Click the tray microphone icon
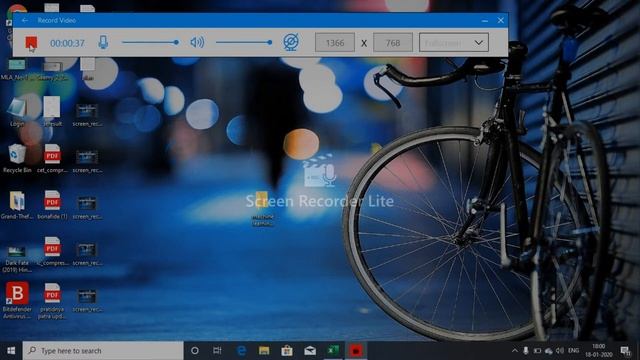The image size is (640, 360). [526, 351]
